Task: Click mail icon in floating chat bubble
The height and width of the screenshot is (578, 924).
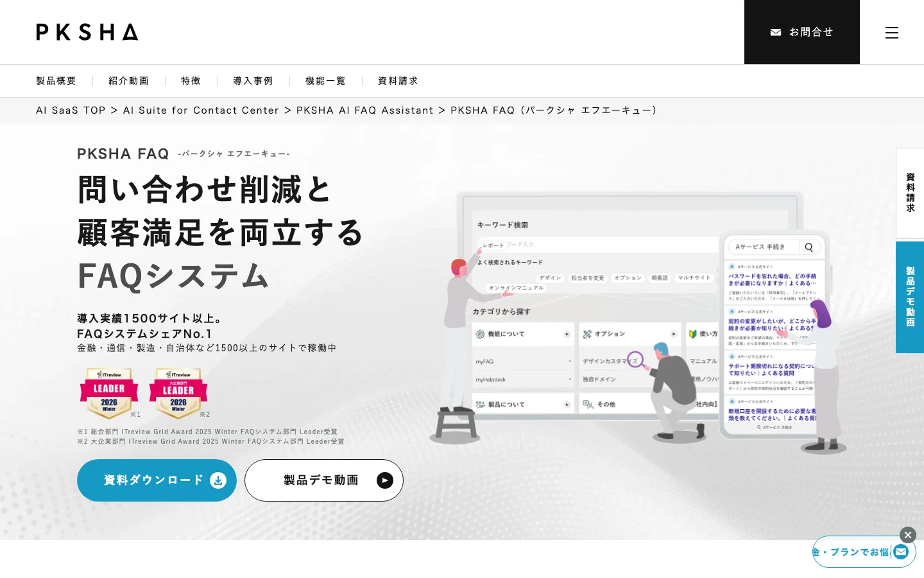Action: [x=901, y=552]
